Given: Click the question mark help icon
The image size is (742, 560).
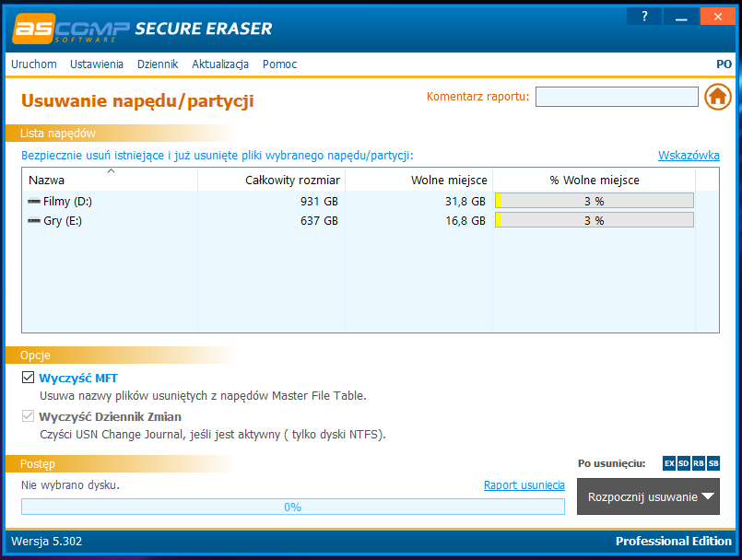Looking at the screenshot, I should [x=644, y=17].
